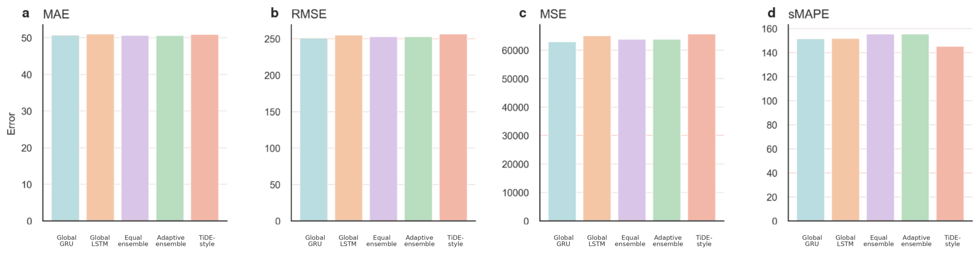Screen dimensions: 980x254
Task: Click the Global LSTM bar in RMSE chart
Action: tap(348, 128)
